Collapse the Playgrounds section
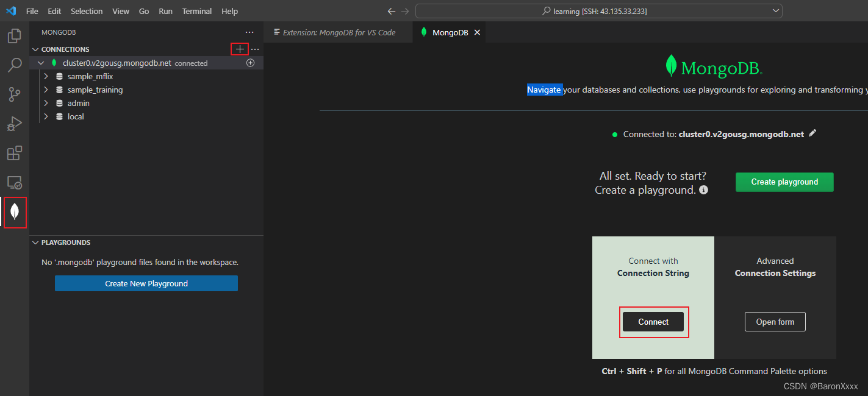The height and width of the screenshot is (396, 868). 35,242
